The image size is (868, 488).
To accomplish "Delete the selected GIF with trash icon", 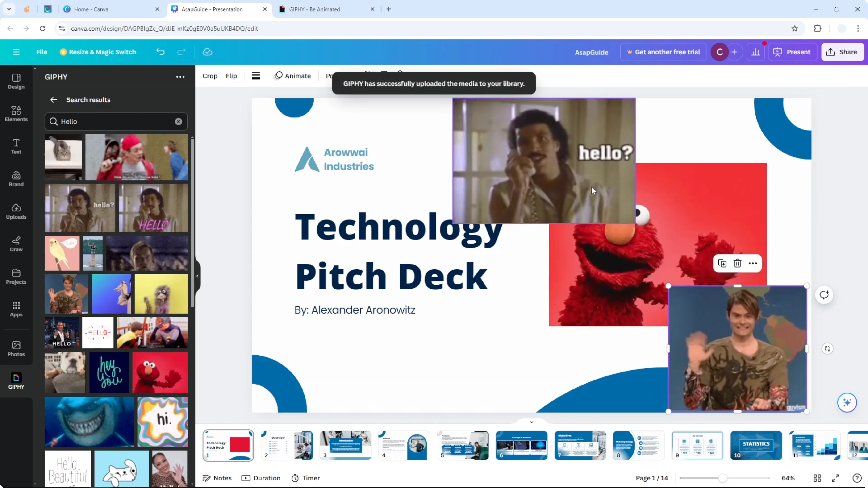I will (737, 263).
